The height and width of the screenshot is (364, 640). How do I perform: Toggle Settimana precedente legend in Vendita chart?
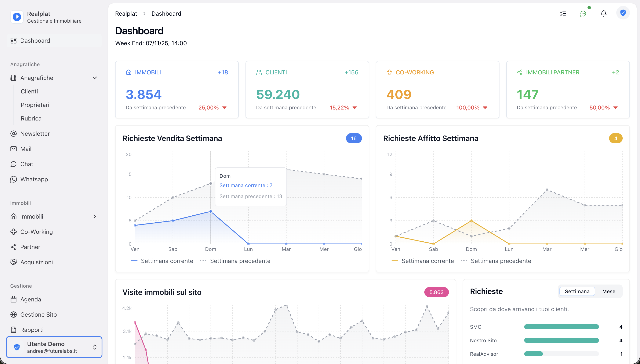(x=240, y=261)
